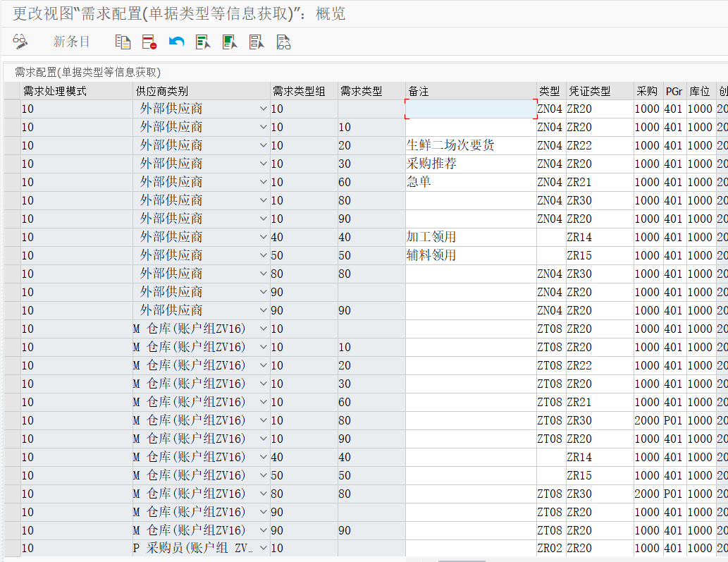This screenshot has width=728, height=562.
Task: Click ZR02 type cell in the 采购员 row
Action: coord(551,548)
